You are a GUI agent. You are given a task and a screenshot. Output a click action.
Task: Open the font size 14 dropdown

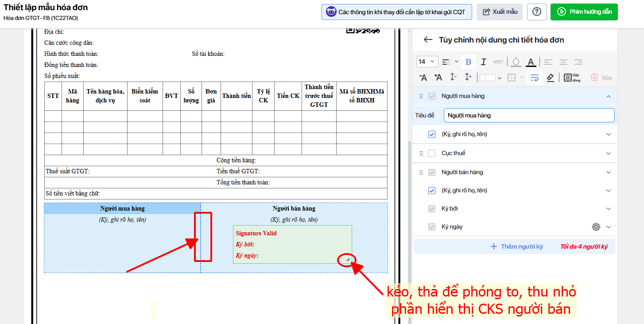pyautogui.click(x=427, y=62)
